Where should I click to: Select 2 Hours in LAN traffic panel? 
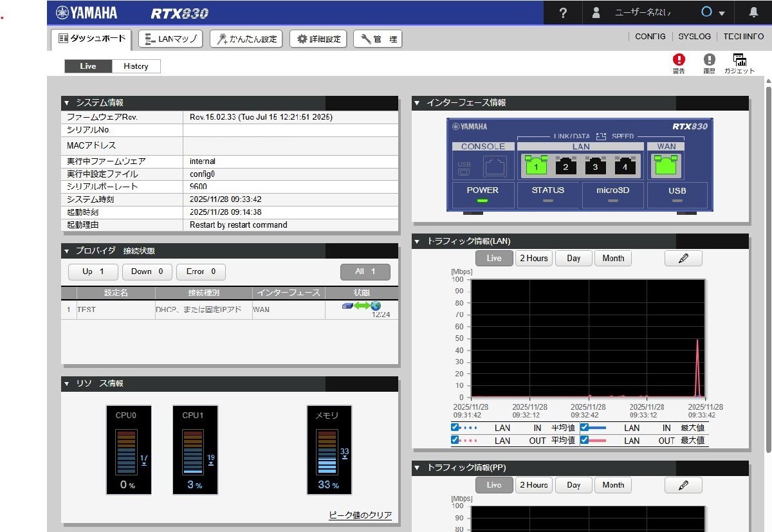click(533, 258)
